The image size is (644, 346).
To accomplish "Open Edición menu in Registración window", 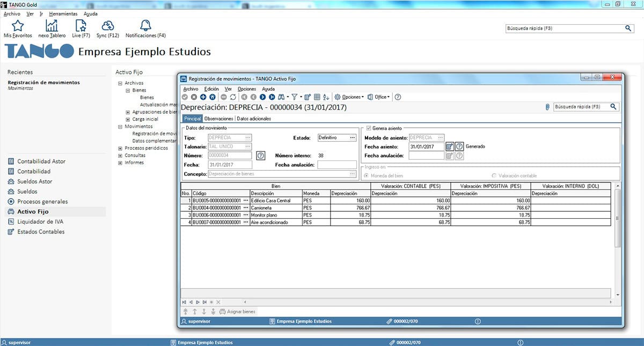I will [x=211, y=89].
